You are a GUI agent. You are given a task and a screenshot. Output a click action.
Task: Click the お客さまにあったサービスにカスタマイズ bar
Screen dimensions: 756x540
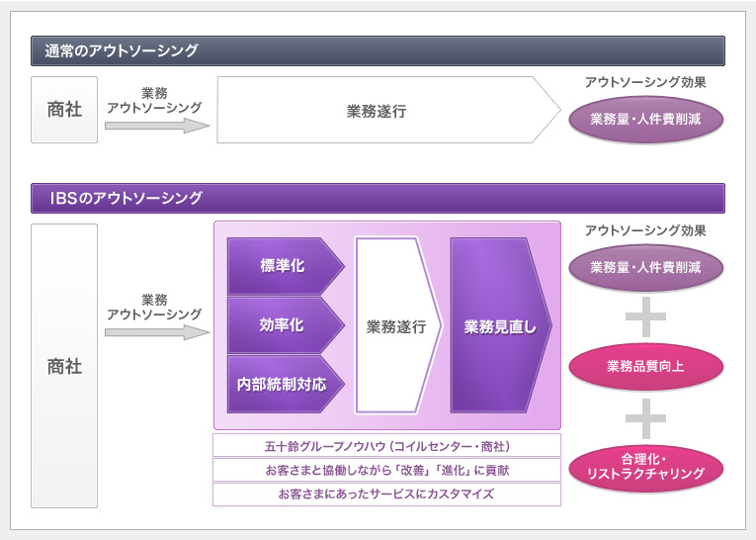(386, 494)
